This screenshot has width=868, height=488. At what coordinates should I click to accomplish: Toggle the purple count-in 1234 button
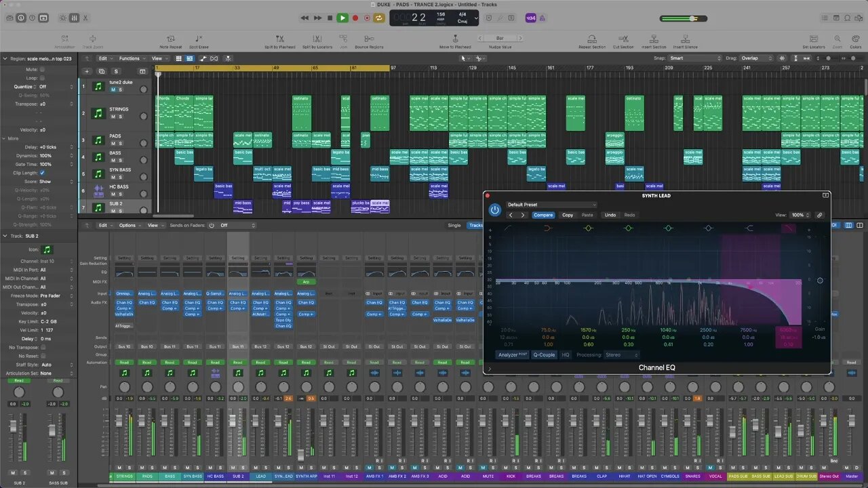click(x=530, y=18)
